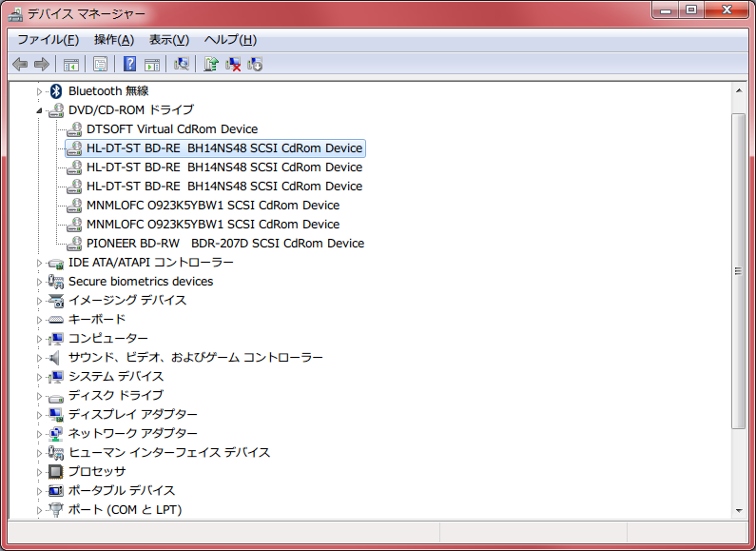Click the Secure biometrics devices icon

pyautogui.click(x=56, y=282)
